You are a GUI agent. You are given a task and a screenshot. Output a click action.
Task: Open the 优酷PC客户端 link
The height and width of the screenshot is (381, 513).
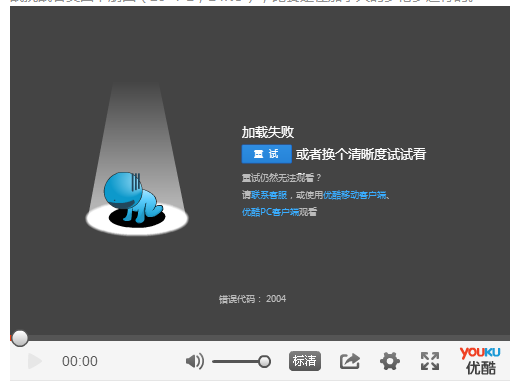pyautogui.click(x=270, y=212)
